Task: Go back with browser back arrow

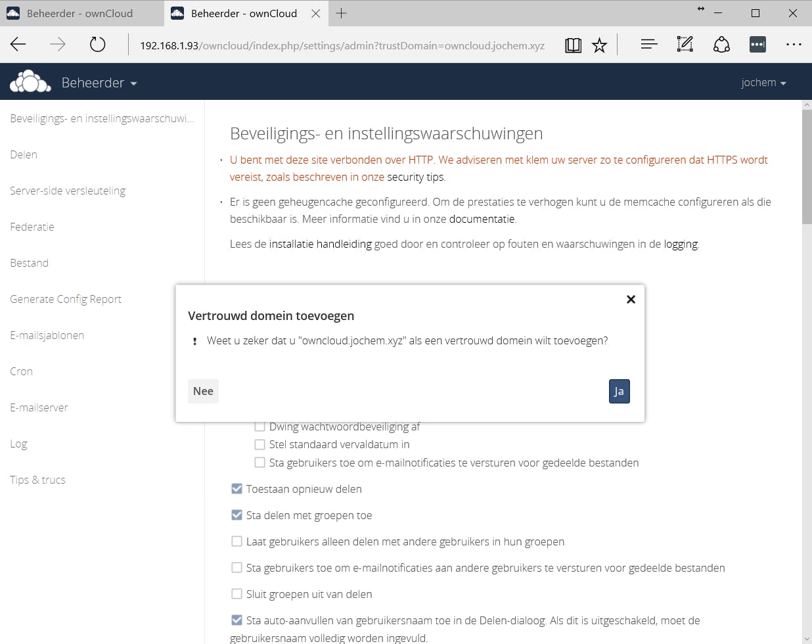Action: (18, 45)
